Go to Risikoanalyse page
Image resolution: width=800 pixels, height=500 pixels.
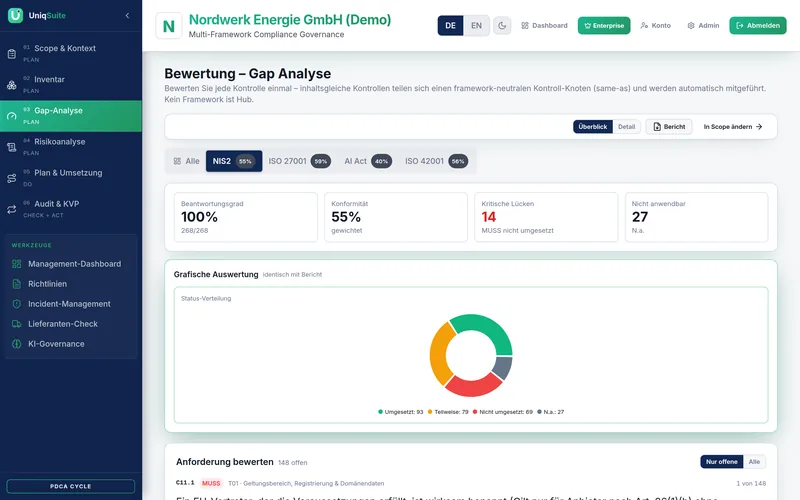click(71, 147)
